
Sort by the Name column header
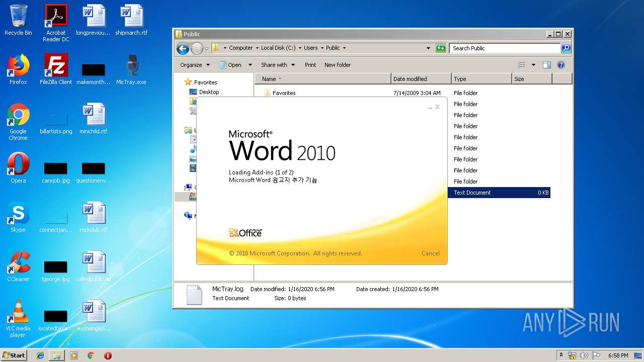pyautogui.click(x=323, y=79)
